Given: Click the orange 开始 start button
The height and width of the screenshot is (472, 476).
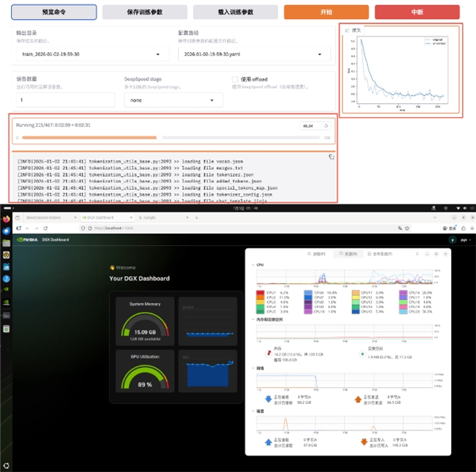Looking at the screenshot, I should pyautogui.click(x=324, y=12).
